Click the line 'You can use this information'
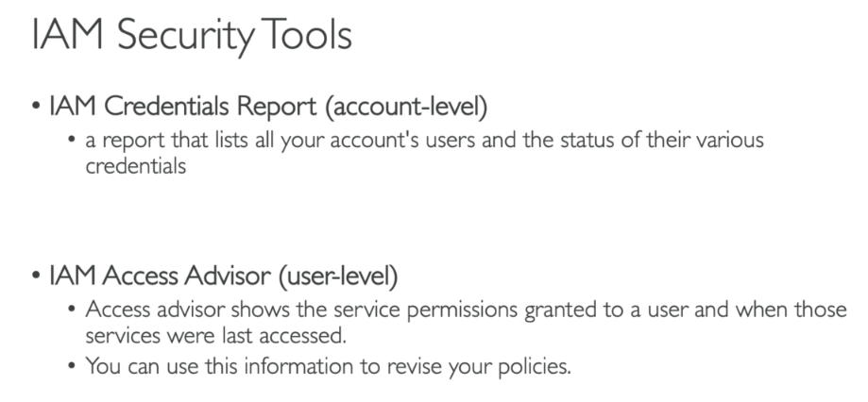The width and height of the screenshot is (868, 402). click(x=328, y=366)
